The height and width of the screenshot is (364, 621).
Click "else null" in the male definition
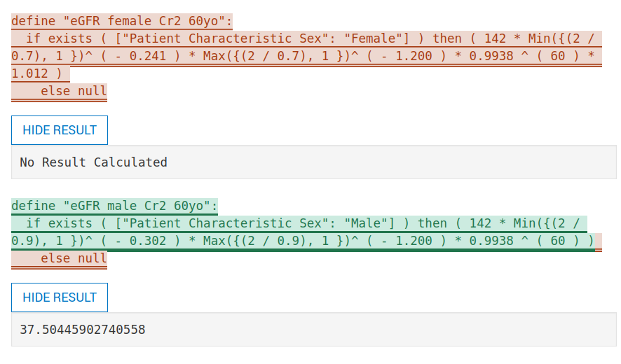74,258
